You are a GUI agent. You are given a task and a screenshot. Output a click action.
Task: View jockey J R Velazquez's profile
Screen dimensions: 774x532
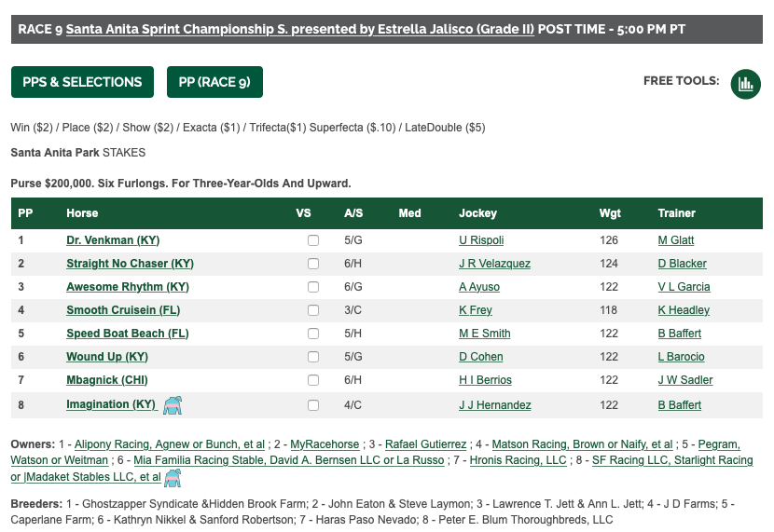coord(494,264)
